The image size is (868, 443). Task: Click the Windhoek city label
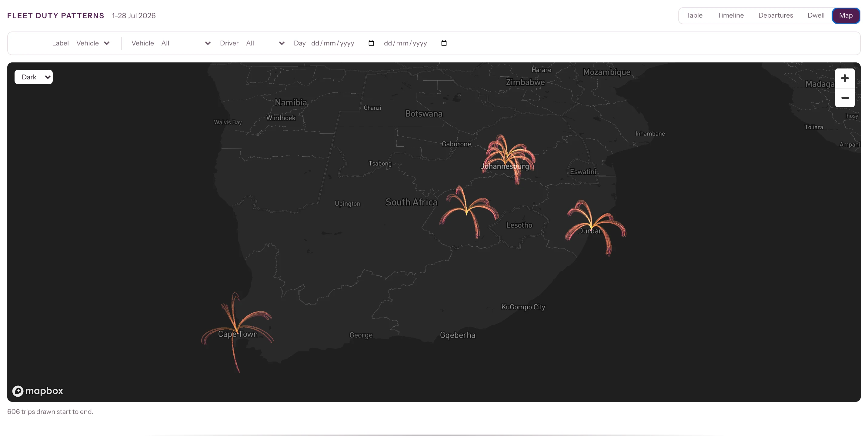[281, 118]
